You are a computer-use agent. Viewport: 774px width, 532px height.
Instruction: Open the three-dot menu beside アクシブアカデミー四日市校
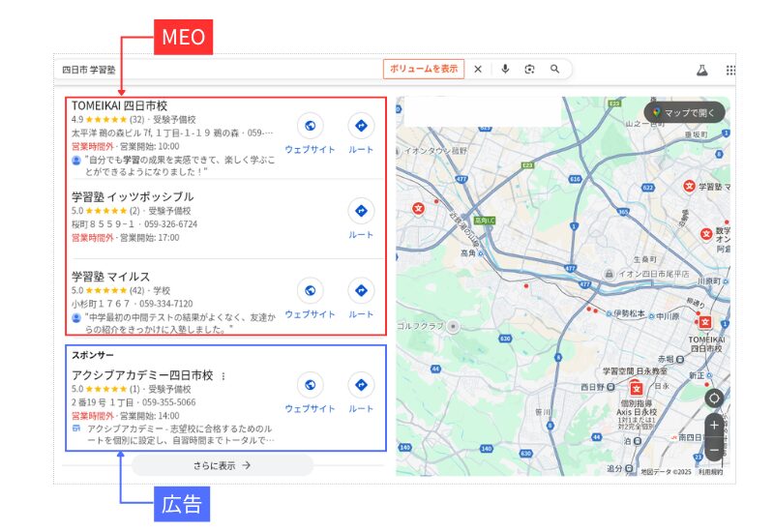point(223,376)
